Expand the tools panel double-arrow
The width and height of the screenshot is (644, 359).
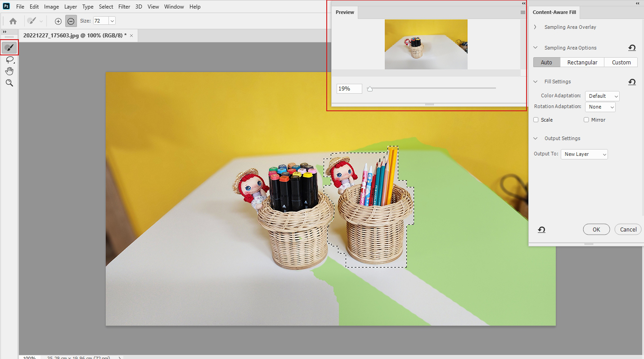(x=5, y=32)
